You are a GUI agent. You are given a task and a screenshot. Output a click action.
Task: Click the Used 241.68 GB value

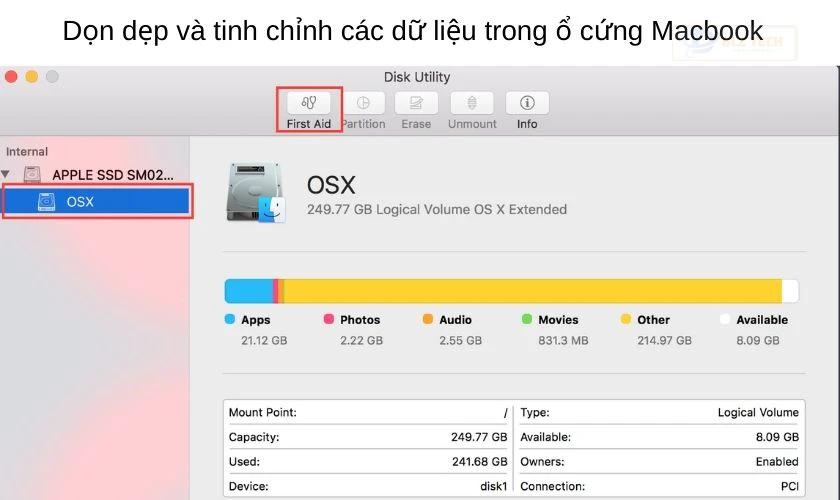pos(479,461)
